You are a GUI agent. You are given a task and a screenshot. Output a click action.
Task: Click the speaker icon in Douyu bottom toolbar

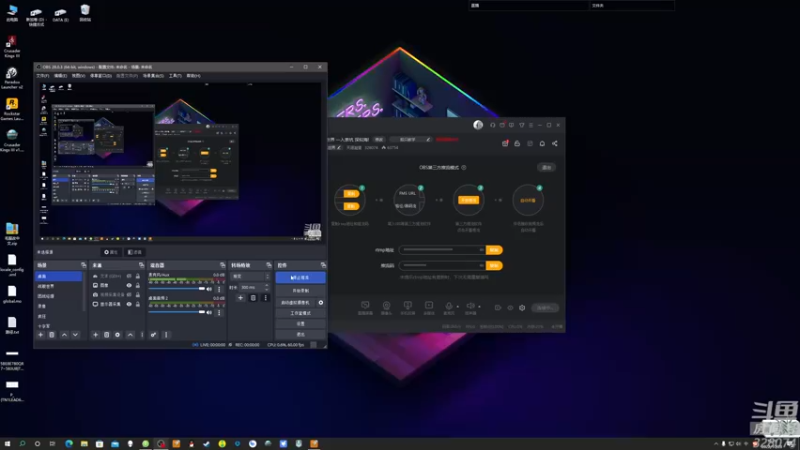click(x=470, y=306)
